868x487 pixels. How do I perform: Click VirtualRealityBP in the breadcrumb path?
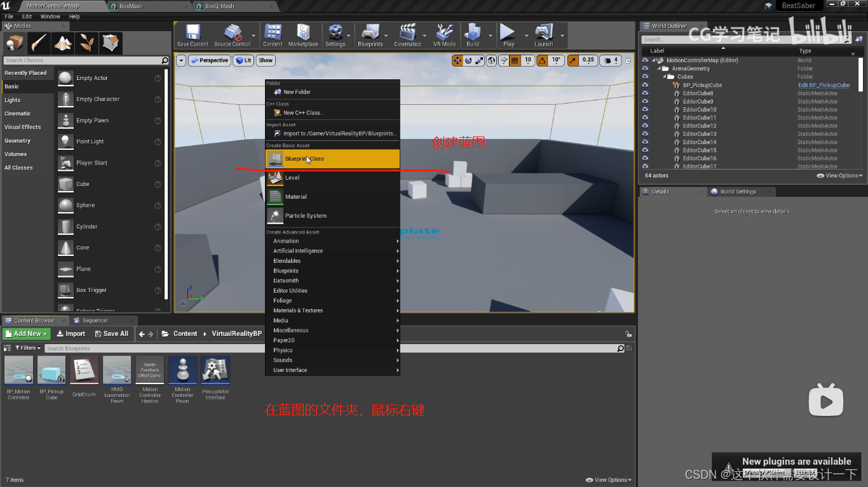tap(236, 334)
